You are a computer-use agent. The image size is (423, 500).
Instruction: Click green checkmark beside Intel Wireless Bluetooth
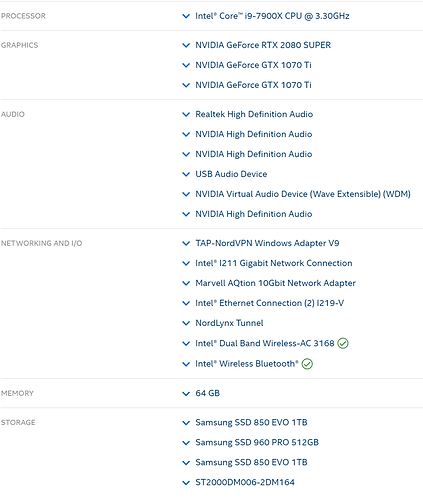point(307,363)
